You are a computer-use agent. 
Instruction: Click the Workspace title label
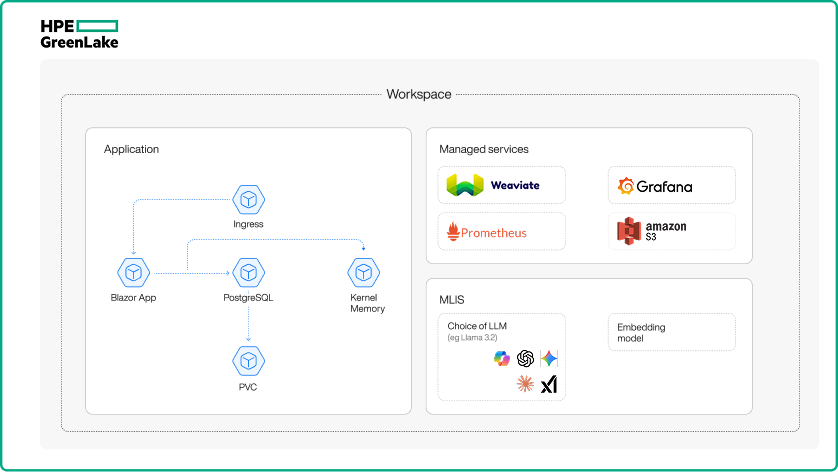coord(419,94)
